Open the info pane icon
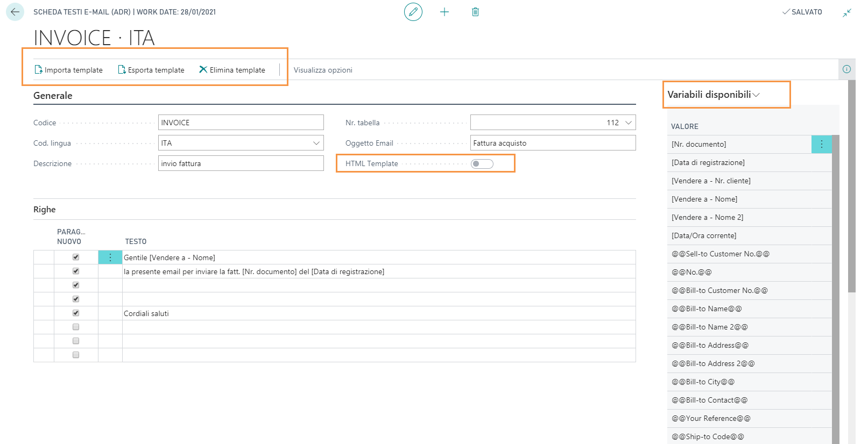This screenshot has width=868, height=444. pyautogui.click(x=846, y=69)
